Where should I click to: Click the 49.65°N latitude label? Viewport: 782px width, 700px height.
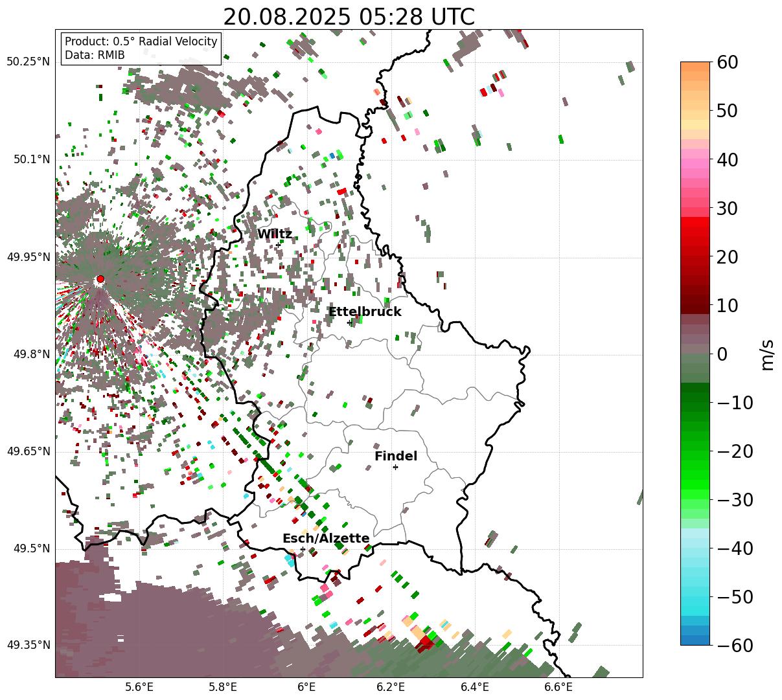pos(28,451)
